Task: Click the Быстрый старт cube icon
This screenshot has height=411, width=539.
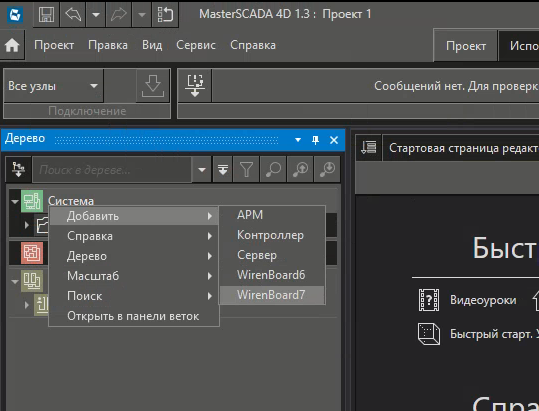Action: click(x=429, y=334)
